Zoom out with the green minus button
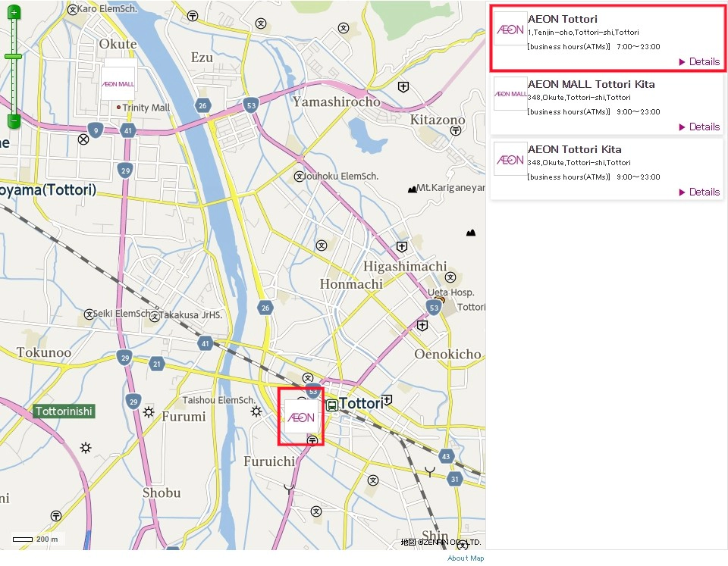 point(14,121)
